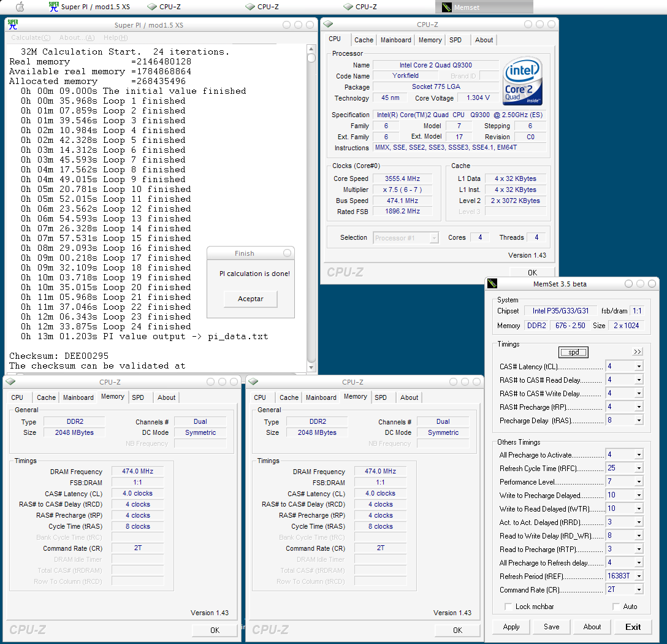Open SPD tab in the top CPU-Z window

[x=455, y=40]
